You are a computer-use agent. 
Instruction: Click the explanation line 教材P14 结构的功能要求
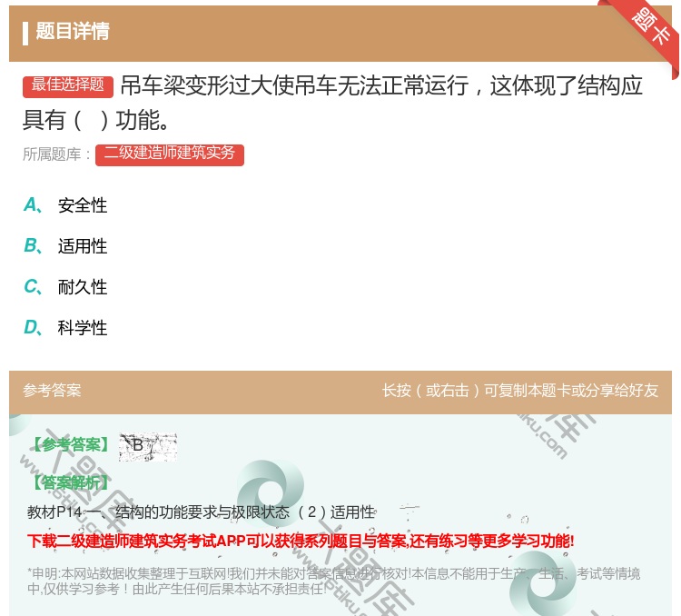201,512
